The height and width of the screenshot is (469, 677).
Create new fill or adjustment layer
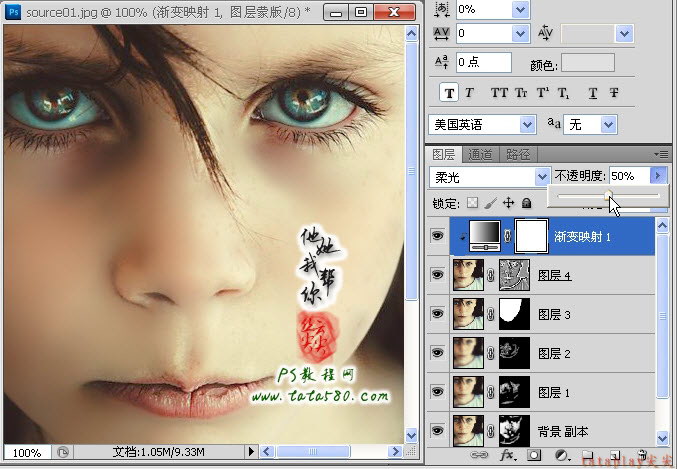561,455
